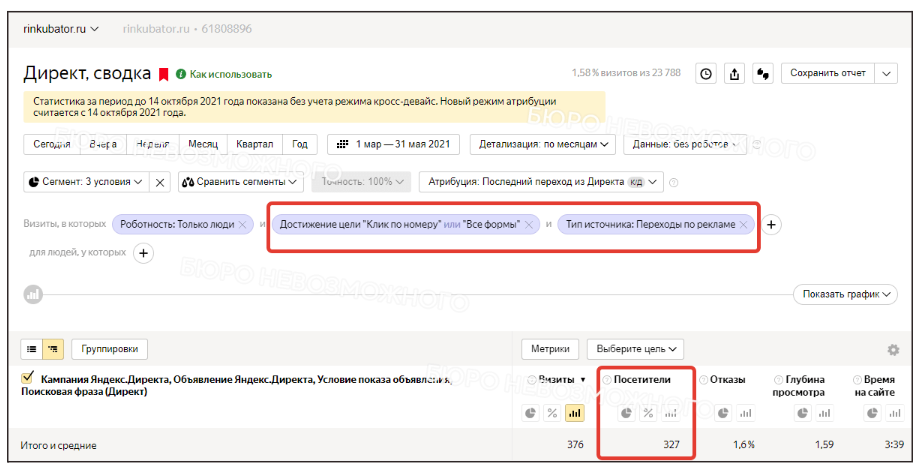Open the 'Метрики' button

tap(550, 349)
